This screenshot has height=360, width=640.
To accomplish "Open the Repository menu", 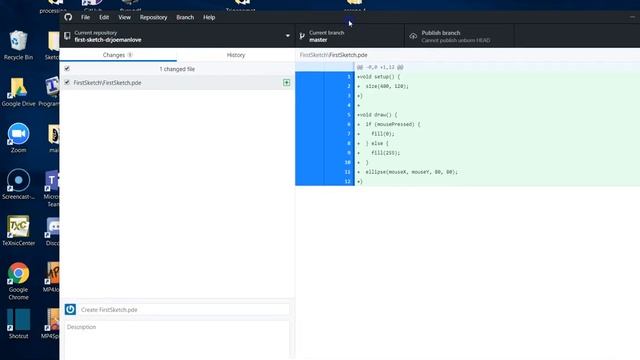I will coord(153,18).
